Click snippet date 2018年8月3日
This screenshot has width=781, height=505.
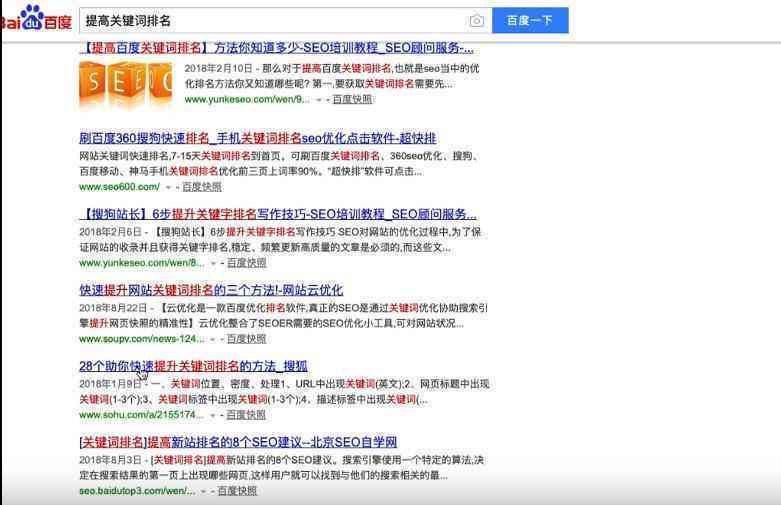110,460
